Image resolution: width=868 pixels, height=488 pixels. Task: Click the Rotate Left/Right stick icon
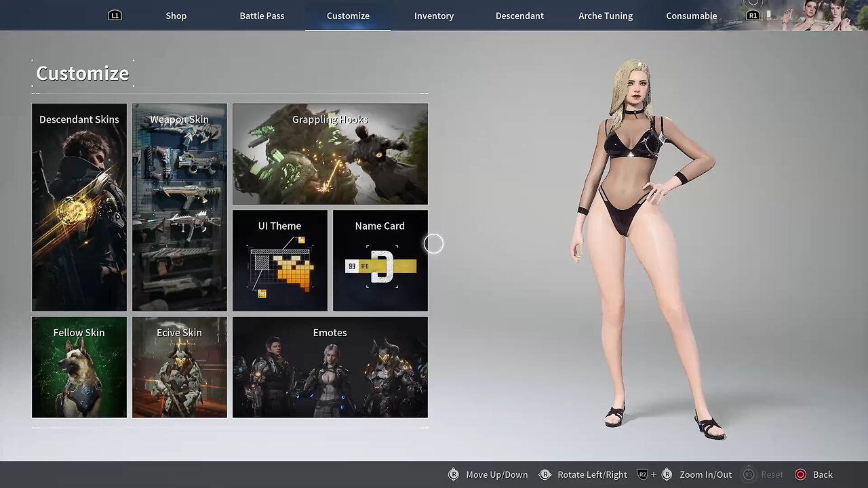coord(545,474)
